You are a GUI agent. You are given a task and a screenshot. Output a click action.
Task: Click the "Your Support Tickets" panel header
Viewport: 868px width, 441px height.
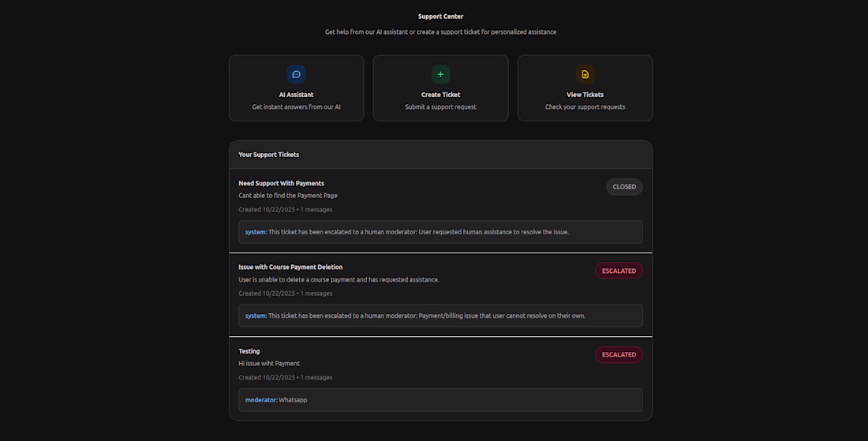[x=269, y=155]
